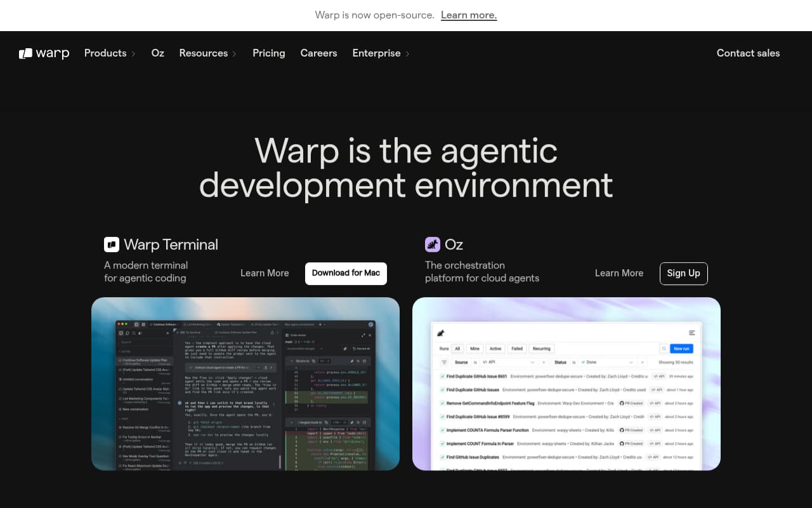Viewport: 812px width, 508px height.
Task: Click Learn More for Warp Terminal
Action: click(265, 273)
